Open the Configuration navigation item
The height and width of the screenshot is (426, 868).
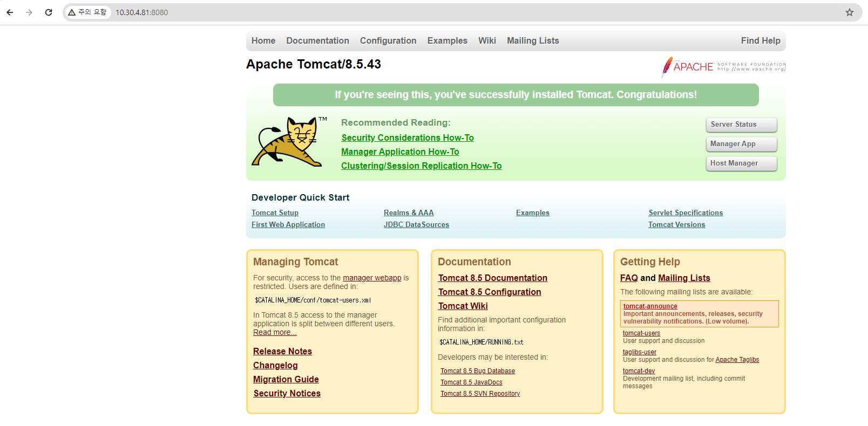pyautogui.click(x=388, y=41)
